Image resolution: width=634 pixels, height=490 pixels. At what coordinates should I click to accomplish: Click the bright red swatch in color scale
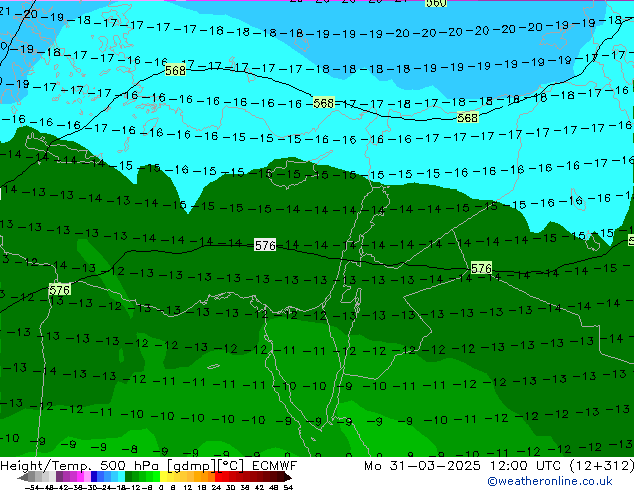coord(218,477)
